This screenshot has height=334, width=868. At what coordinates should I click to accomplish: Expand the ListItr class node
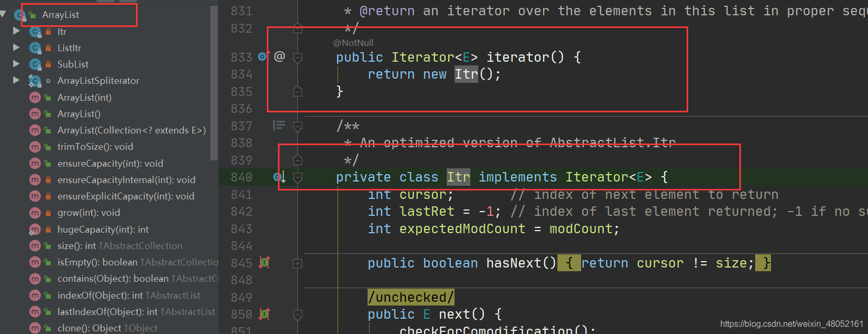[16, 47]
